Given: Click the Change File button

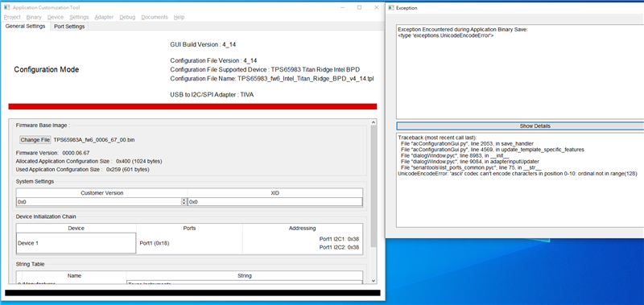Looking at the screenshot, I should [35, 140].
